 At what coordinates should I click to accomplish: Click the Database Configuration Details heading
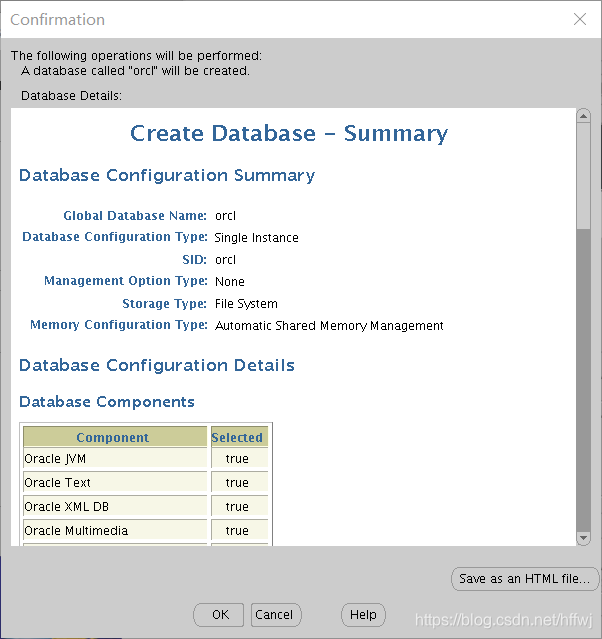(x=157, y=365)
